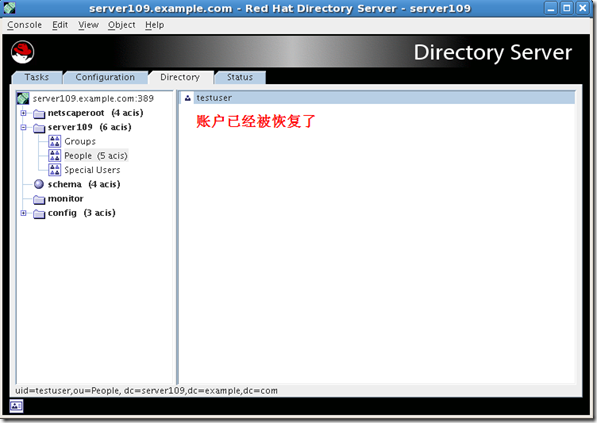Expand the config tree node
Viewport: 597px width, 423px height.
coord(23,213)
